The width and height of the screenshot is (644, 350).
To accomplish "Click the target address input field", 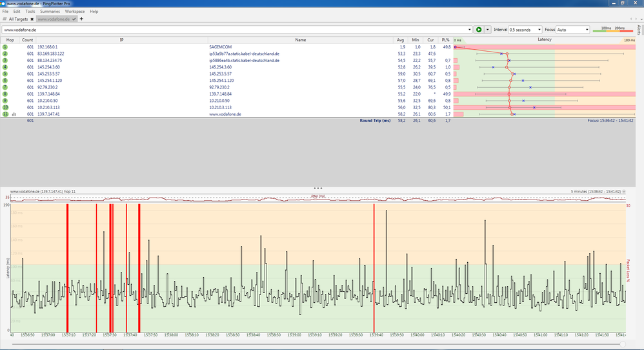I will click(x=234, y=30).
